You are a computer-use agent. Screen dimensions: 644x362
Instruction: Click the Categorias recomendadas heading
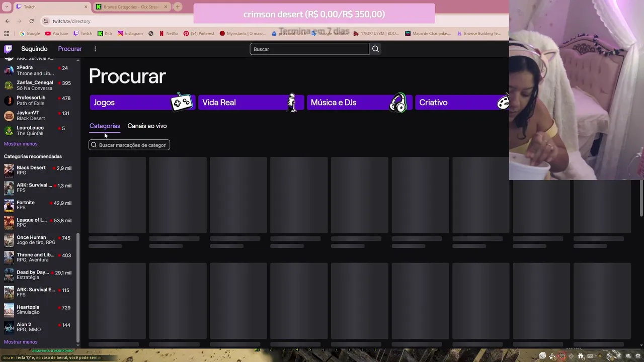tap(33, 156)
